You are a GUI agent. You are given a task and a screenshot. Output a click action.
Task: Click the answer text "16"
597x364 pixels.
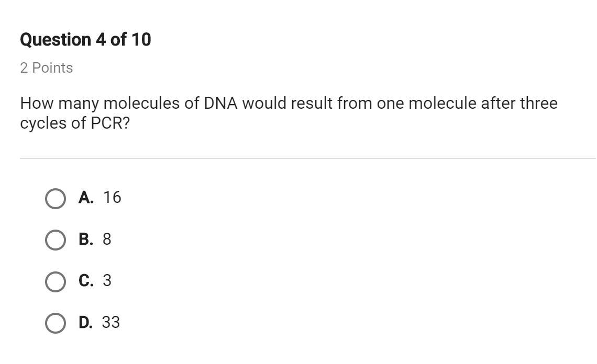(x=112, y=197)
